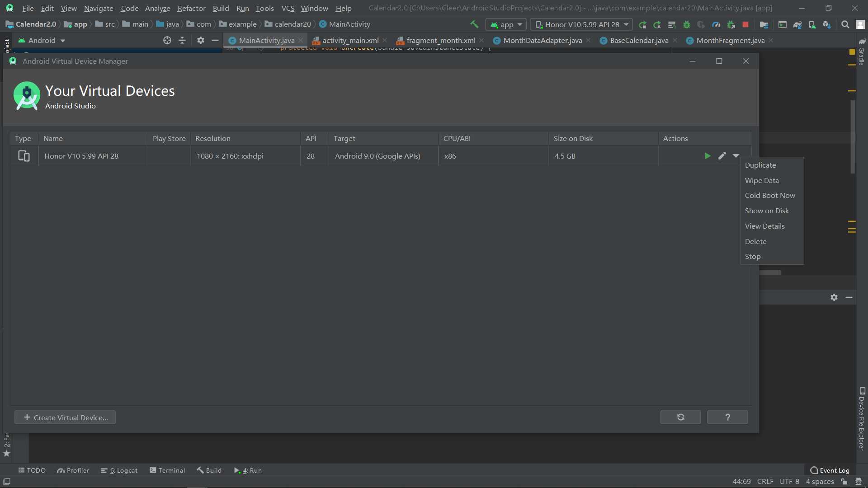The height and width of the screenshot is (488, 868).
Task: Open the Honor V10 device selector dropdown
Action: point(581,24)
